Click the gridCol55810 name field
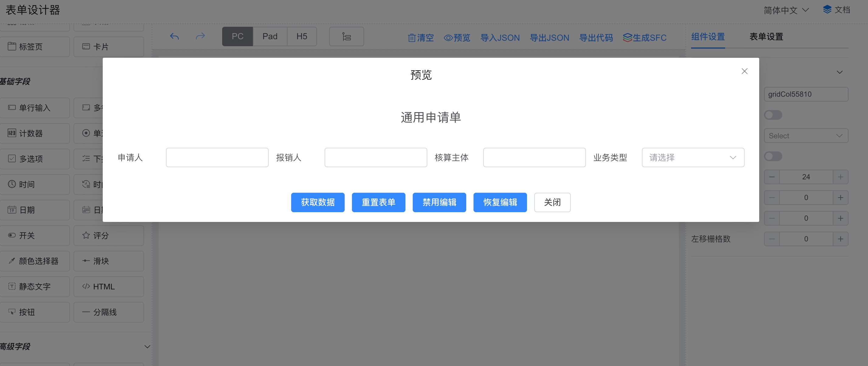This screenshot has height=366, width=868. coord(806,94)
